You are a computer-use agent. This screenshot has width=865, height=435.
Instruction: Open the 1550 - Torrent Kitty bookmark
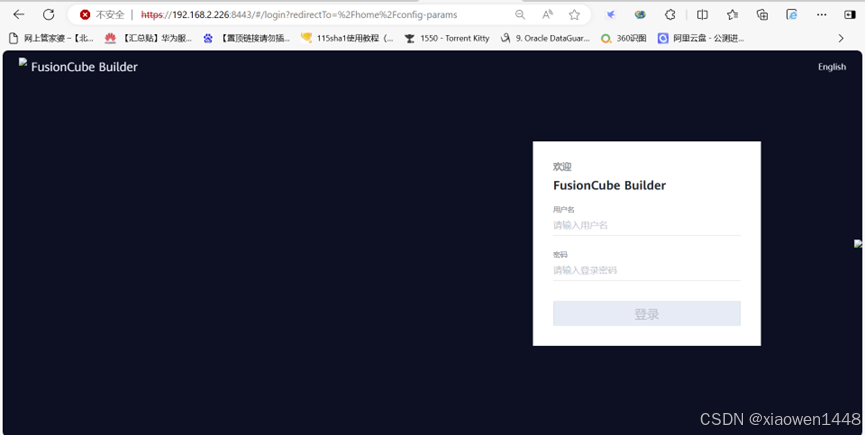pos(446,38)
